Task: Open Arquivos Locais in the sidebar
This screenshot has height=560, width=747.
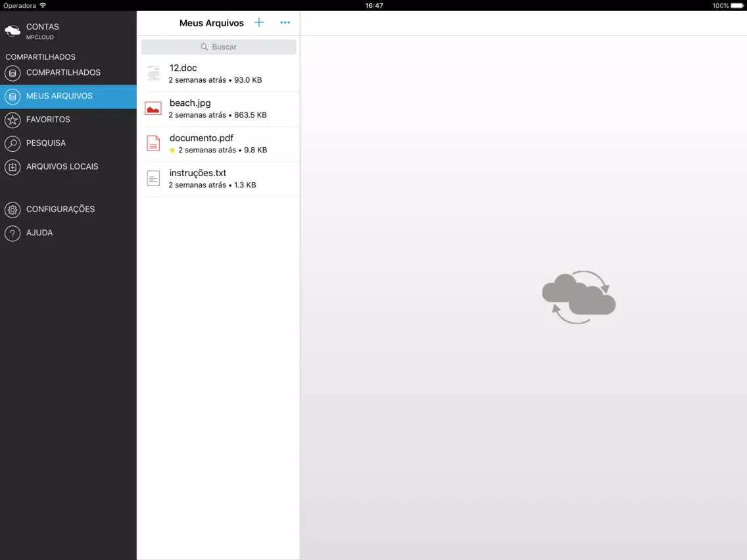Action: click(x=68, y=167)
